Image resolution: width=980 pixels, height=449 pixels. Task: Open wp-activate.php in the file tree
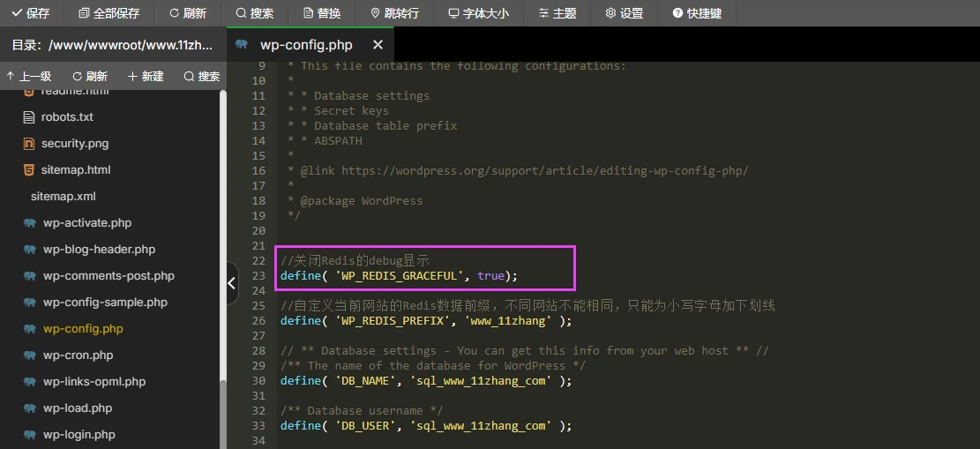[x=87, y=222]
